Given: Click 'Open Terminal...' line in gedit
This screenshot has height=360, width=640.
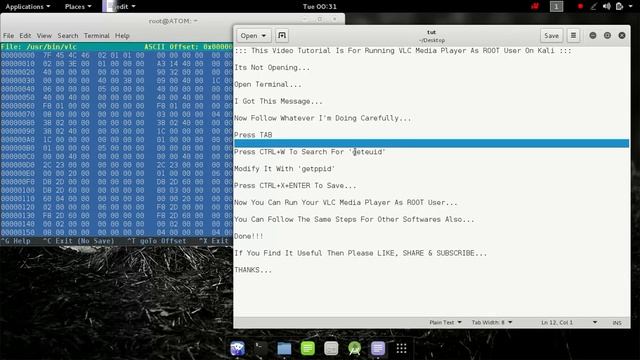Looking at the screenshot, I should click(x=268, y=84).
